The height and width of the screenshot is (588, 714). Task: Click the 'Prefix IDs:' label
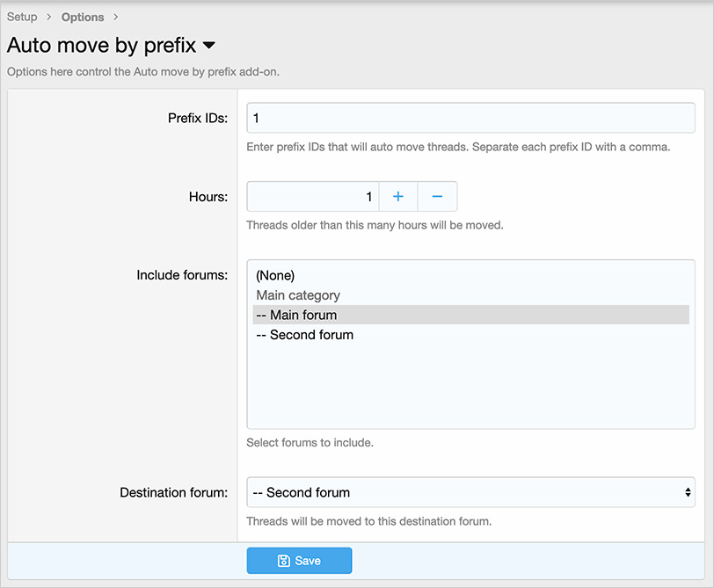(197, 118)
